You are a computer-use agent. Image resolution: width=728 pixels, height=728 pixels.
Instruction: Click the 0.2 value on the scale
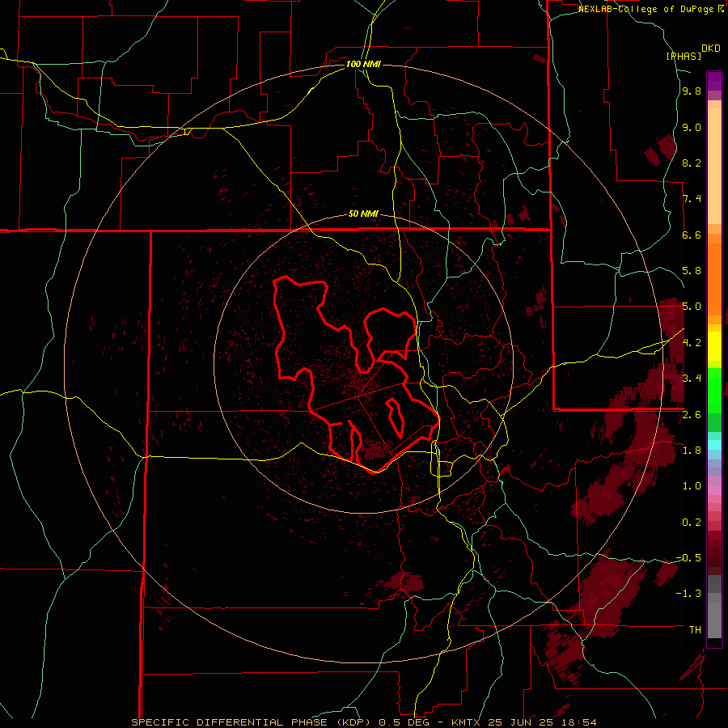692,523
